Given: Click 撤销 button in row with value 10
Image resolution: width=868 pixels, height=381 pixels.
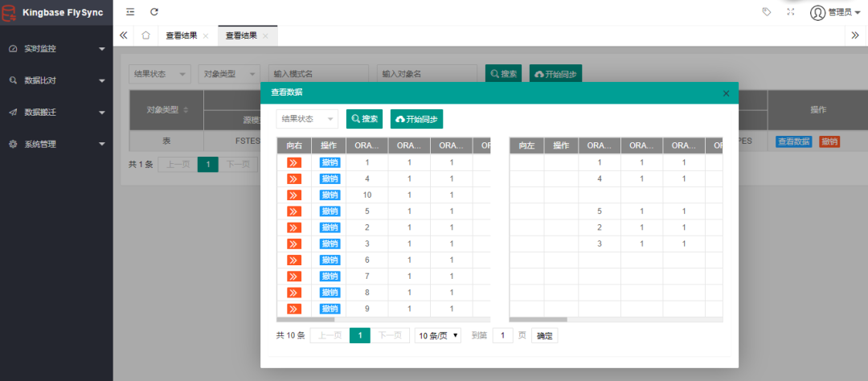Looking at the screenshot, I should (x=330, y=195).
